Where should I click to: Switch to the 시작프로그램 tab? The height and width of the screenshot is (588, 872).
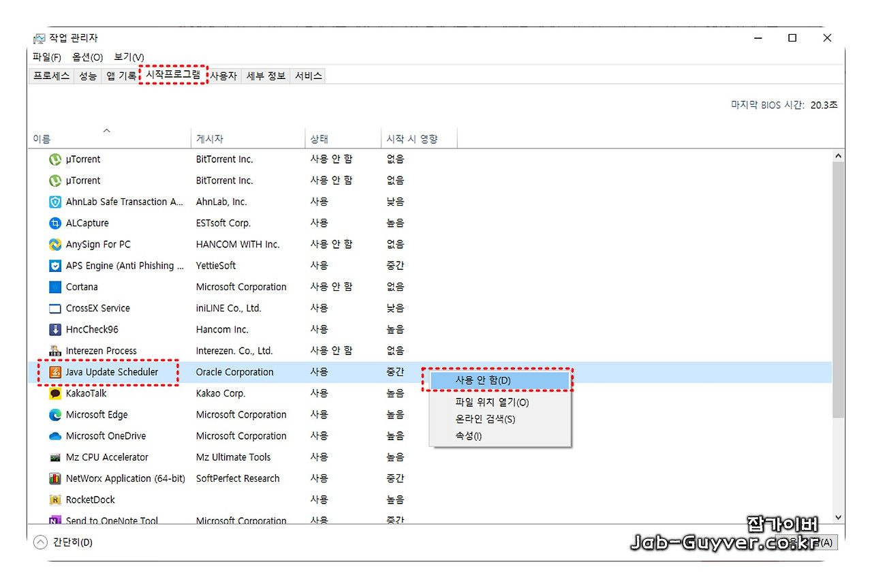(x=173, y=75)
